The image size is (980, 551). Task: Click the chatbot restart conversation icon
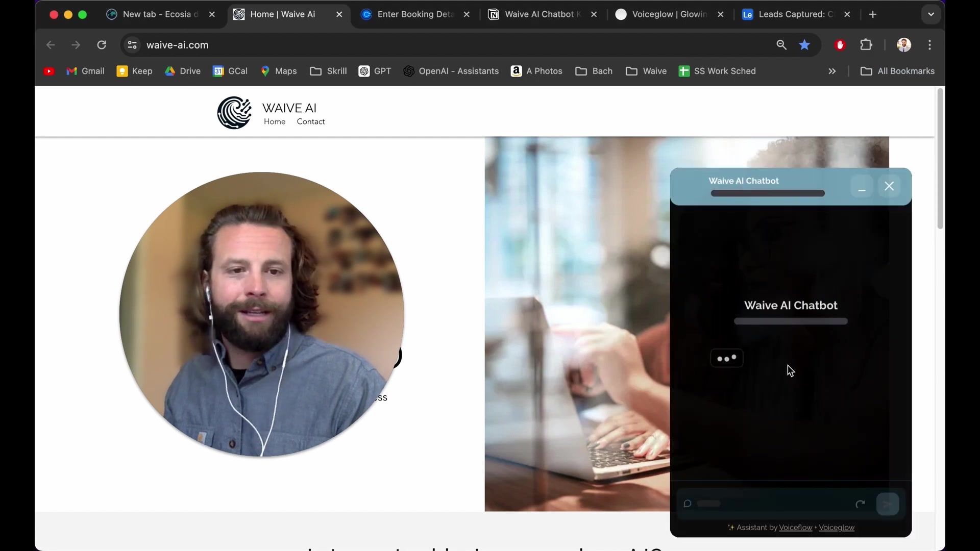coord(860,504)
